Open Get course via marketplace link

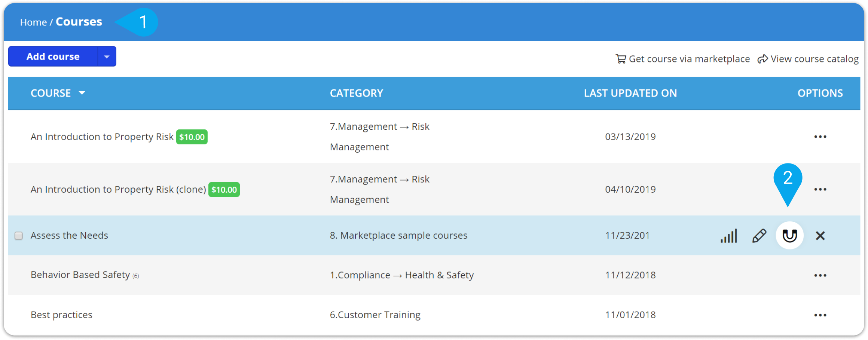[683, 59]
